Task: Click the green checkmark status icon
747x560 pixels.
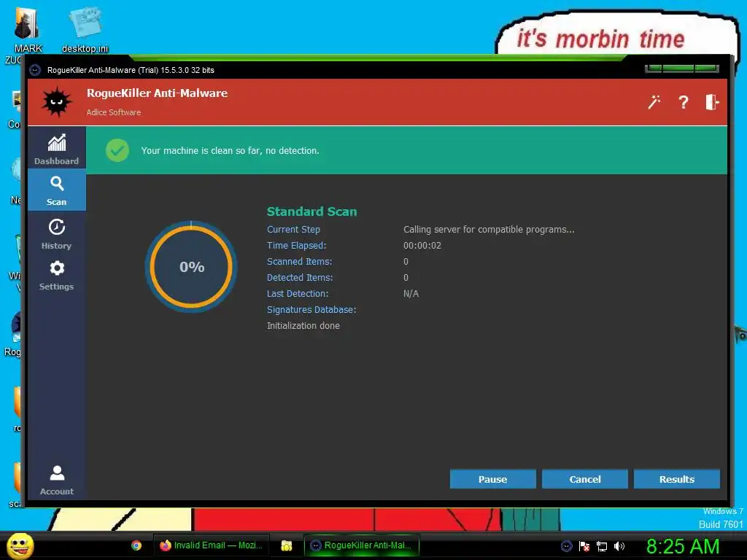Action: coord(117,150)
